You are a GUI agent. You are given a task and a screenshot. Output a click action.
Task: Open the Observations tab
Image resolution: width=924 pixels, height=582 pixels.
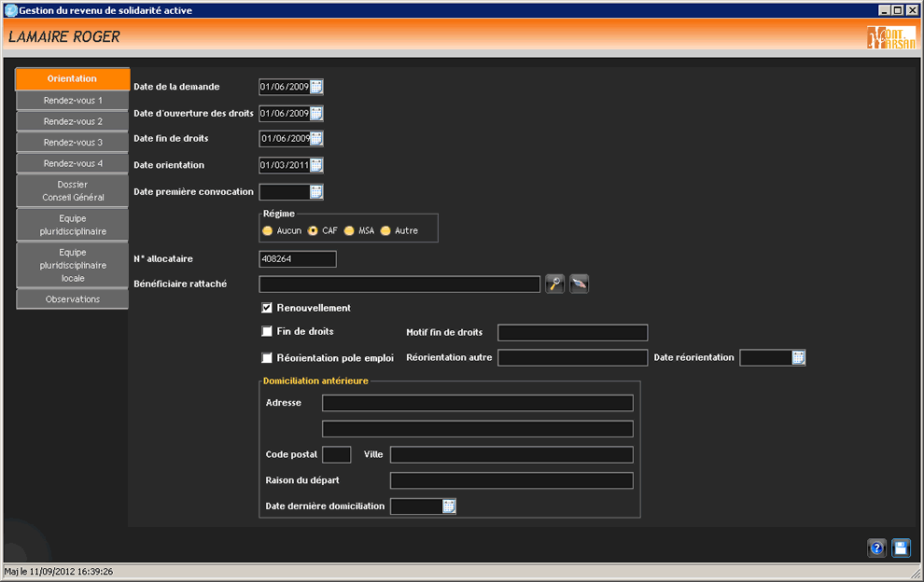coord(73,299)
